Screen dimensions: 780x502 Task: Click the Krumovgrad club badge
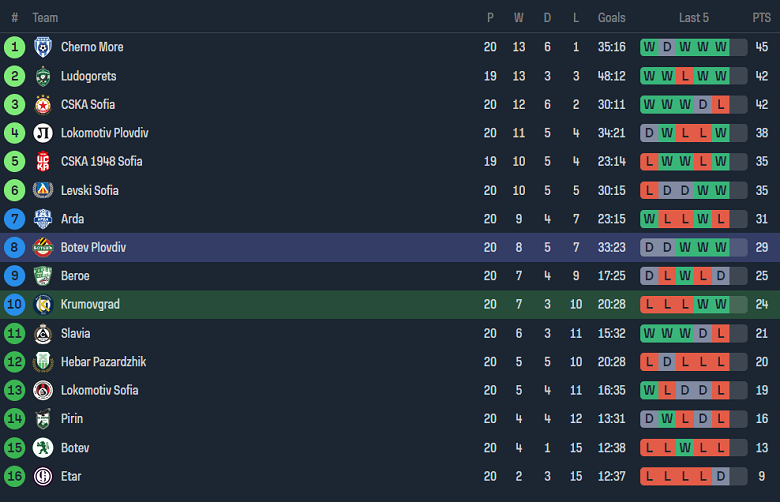43,304
